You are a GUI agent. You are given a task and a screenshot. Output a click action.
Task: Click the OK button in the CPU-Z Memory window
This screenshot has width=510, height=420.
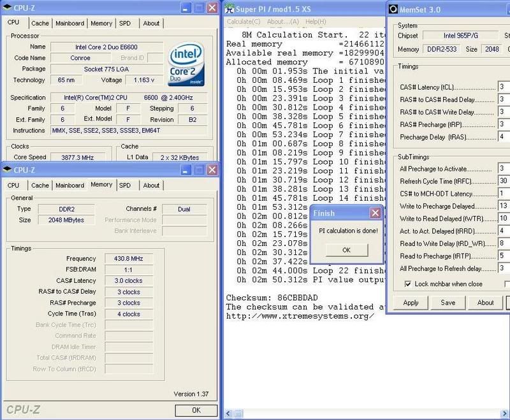point(196,410)
